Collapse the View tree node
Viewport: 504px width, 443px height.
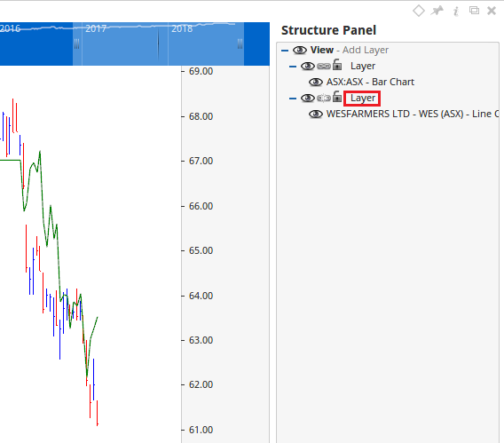click(285, 51)
